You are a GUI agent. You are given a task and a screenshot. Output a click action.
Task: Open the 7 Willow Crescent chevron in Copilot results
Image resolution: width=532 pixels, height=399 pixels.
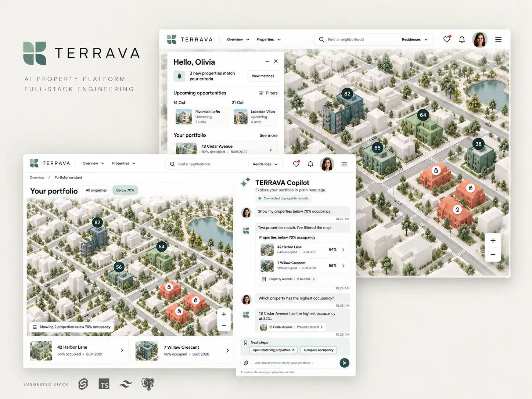(344, 266)
